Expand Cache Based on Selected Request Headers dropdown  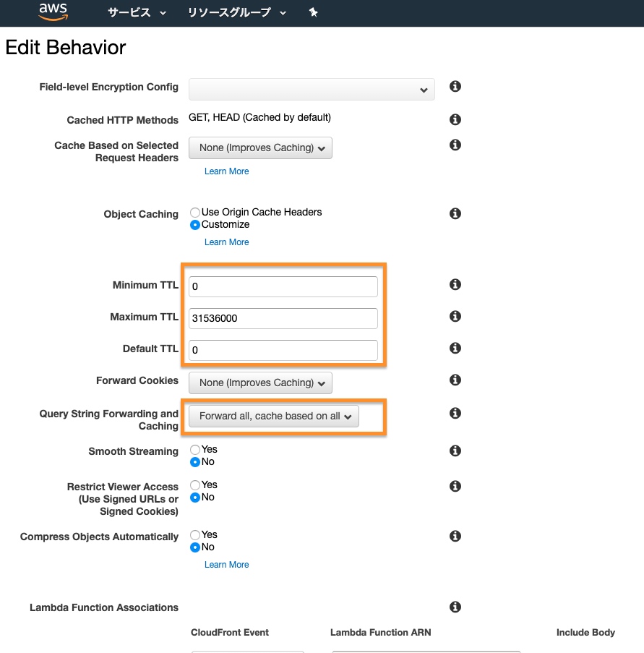(x=260, y=148)
